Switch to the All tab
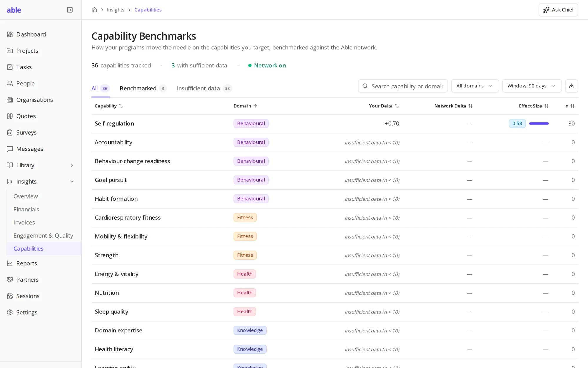The height and width of the screenshot is (368, 588). 101,88
